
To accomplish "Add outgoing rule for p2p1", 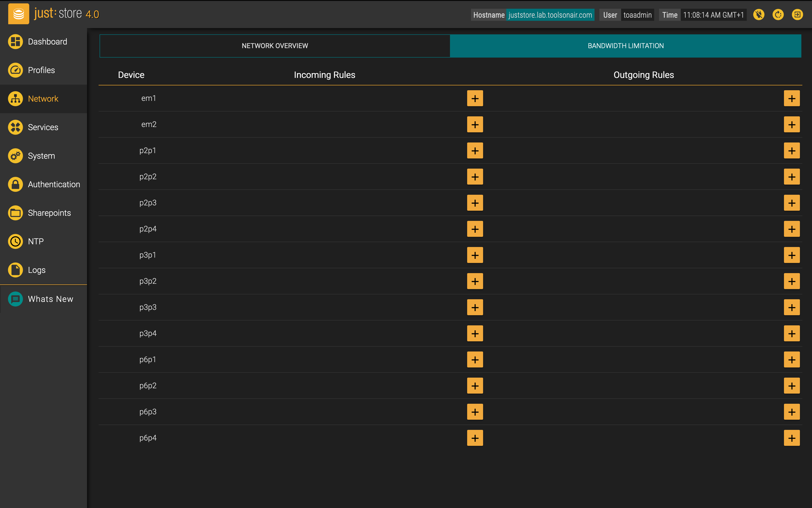I will click(x=791, y=150).
